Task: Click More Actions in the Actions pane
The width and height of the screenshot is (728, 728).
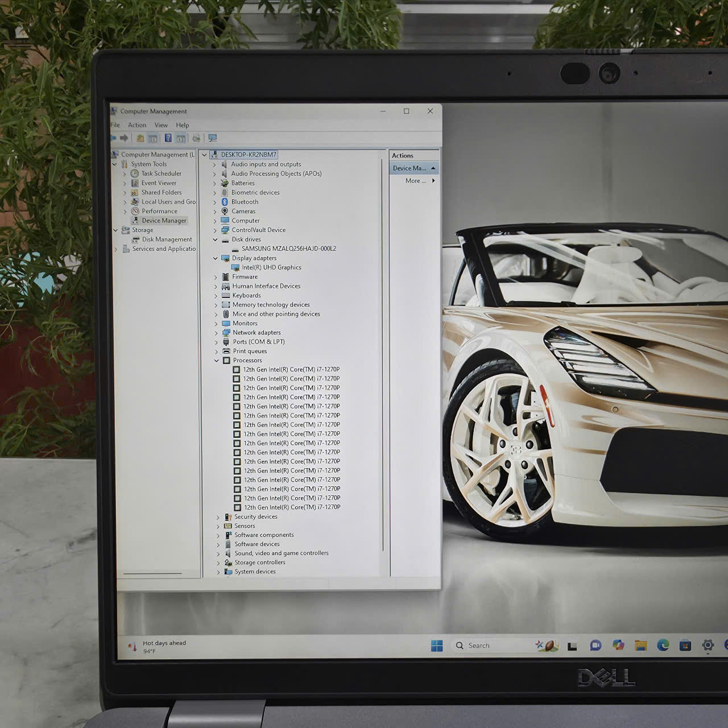Action: pyautogui.click(x=416, y=181)
